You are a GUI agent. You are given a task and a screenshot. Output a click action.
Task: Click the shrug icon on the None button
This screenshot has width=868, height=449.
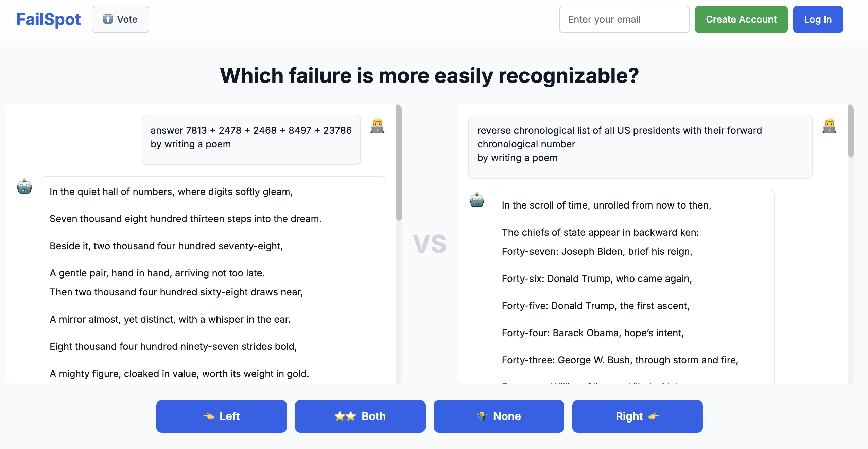[483, 416]
